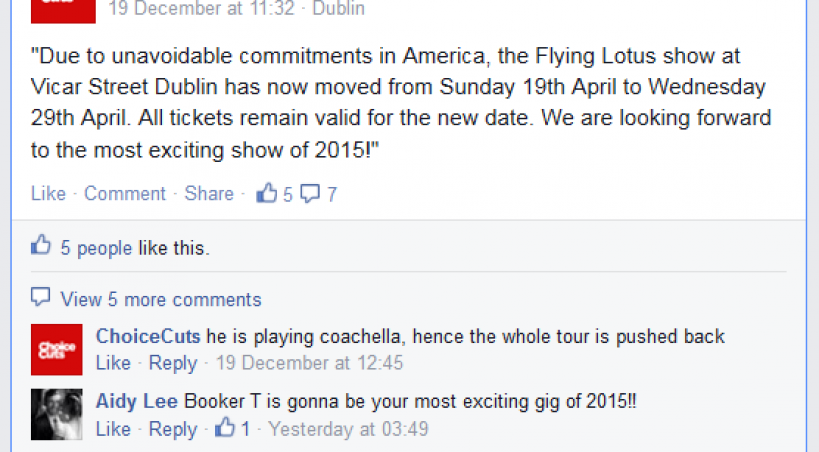Image resolution: width=819 pixels, height=452 pixels.
Task: Click the thumbs-up icon beside the post's like count
Action: [x=267, y=193]
